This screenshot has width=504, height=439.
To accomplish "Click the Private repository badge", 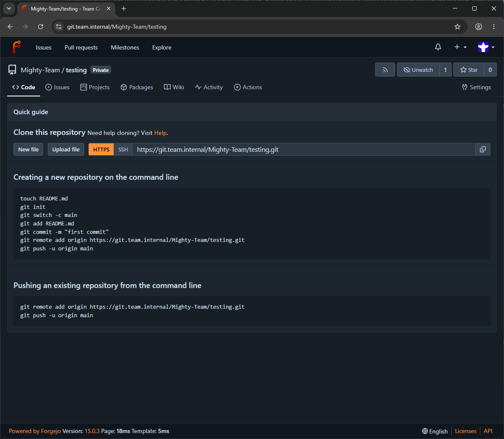I will [101, 70].
